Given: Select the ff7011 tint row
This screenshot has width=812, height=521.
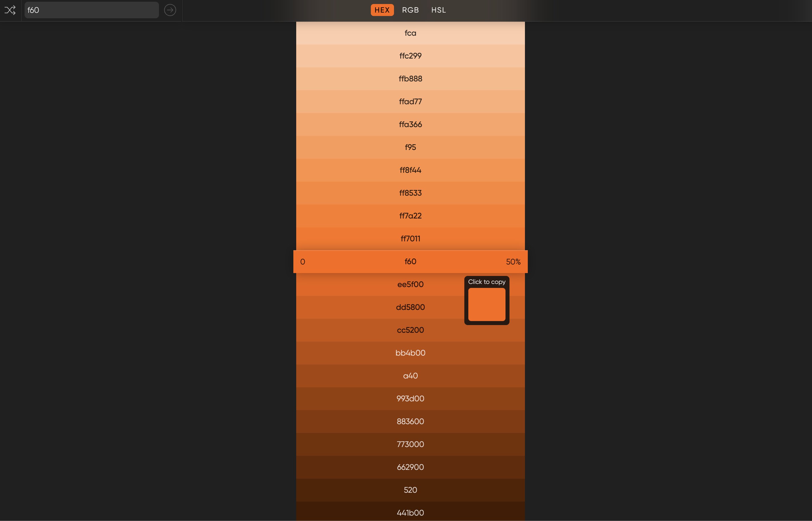Looking at the screenshot, I should (410, 239).
